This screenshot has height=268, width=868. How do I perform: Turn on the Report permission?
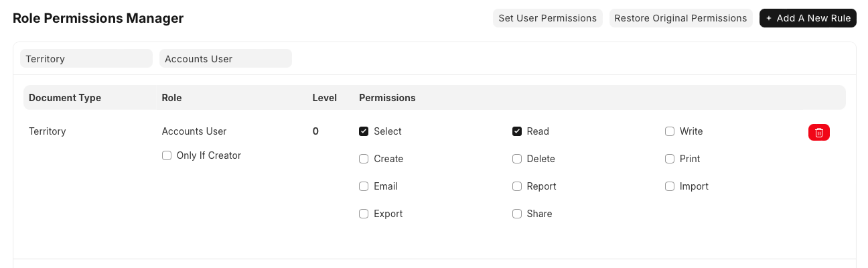(x=517, y=186)
